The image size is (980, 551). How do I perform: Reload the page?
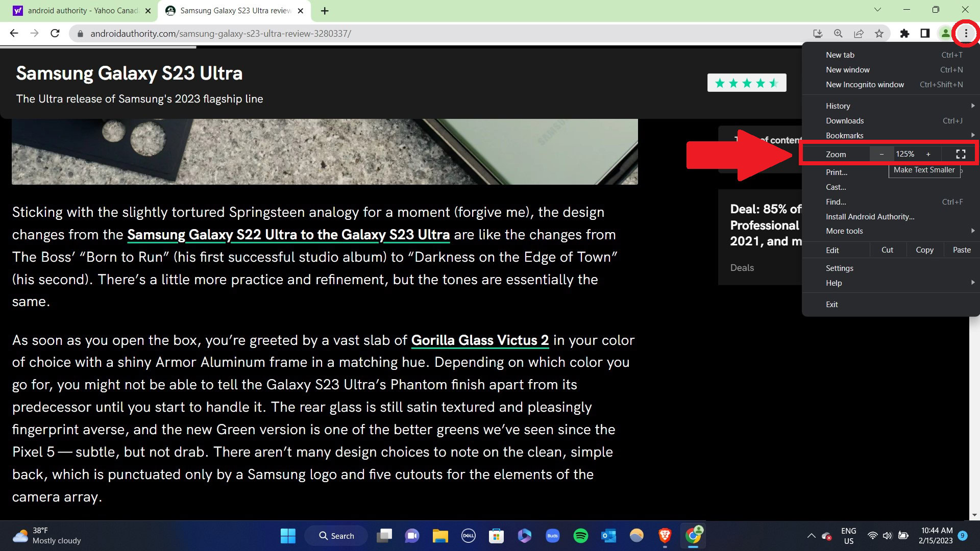55,34
